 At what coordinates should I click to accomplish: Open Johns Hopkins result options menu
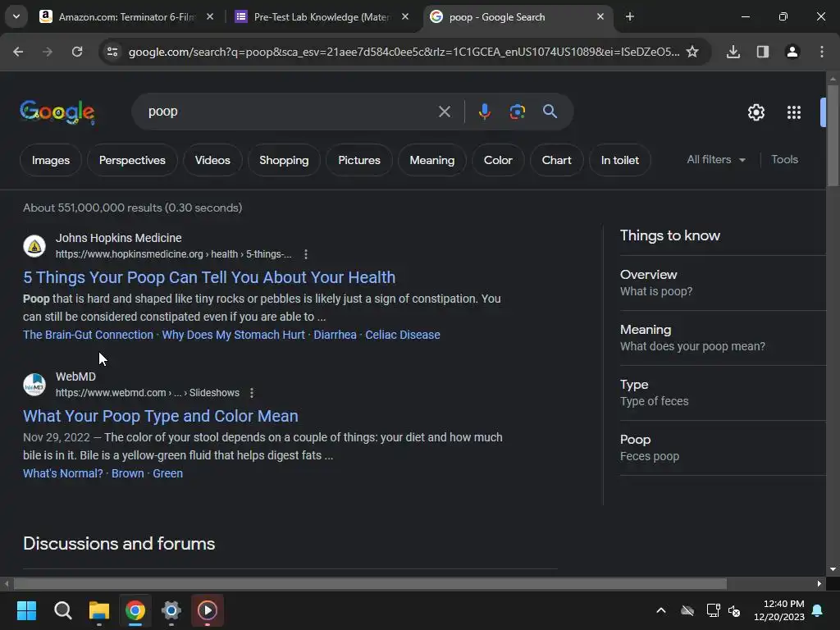coord(306,254)
